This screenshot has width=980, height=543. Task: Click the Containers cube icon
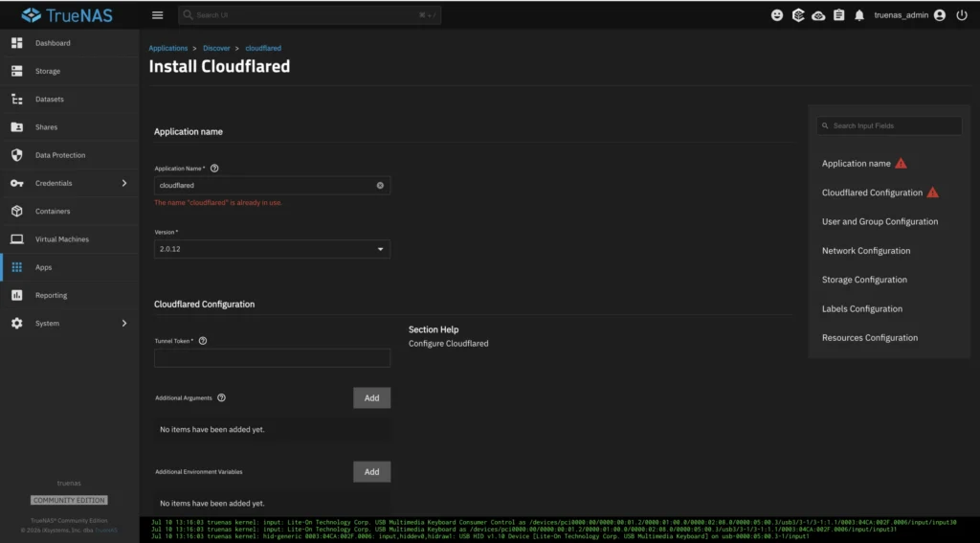click(x=17, y=211)
